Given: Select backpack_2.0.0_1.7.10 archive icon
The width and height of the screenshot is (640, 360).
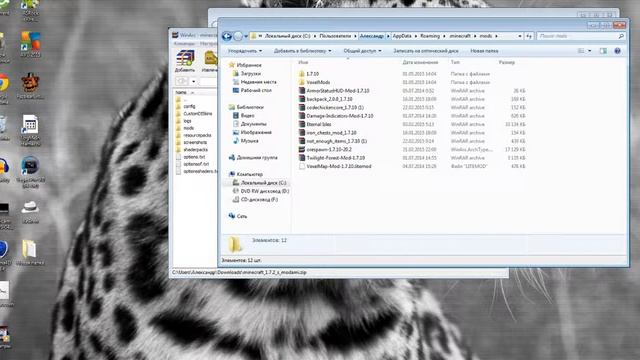Looking at the screenshot, I should coord(302,99).
